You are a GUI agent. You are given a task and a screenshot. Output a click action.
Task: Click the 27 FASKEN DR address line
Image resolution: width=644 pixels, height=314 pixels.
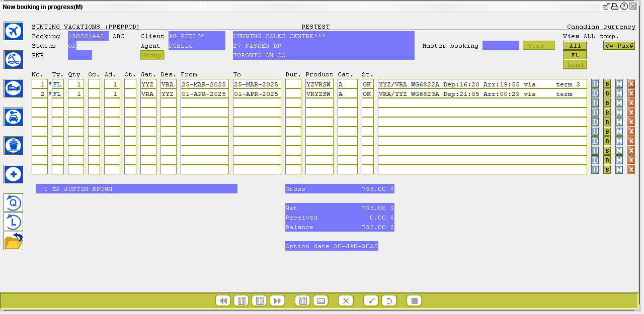[x=324, y=46]
